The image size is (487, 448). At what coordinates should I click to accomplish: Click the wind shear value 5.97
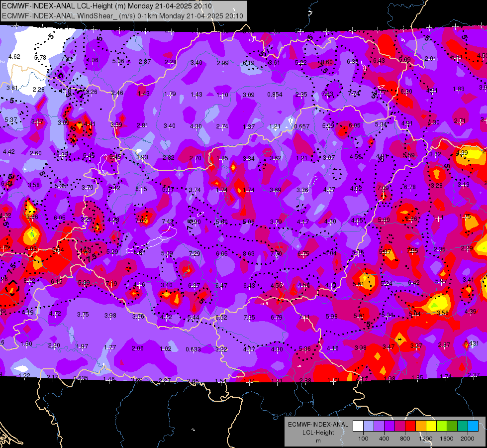point(441,281)
